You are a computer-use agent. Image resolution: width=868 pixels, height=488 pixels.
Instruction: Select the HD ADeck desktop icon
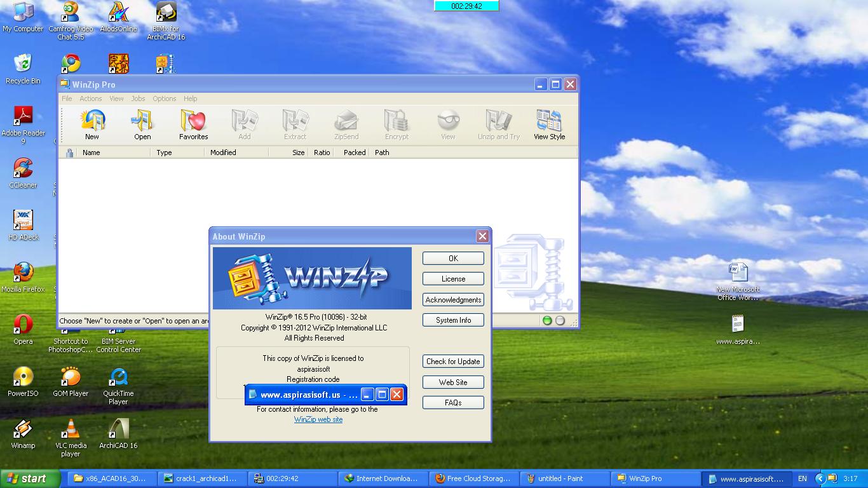tap(23, 226)
